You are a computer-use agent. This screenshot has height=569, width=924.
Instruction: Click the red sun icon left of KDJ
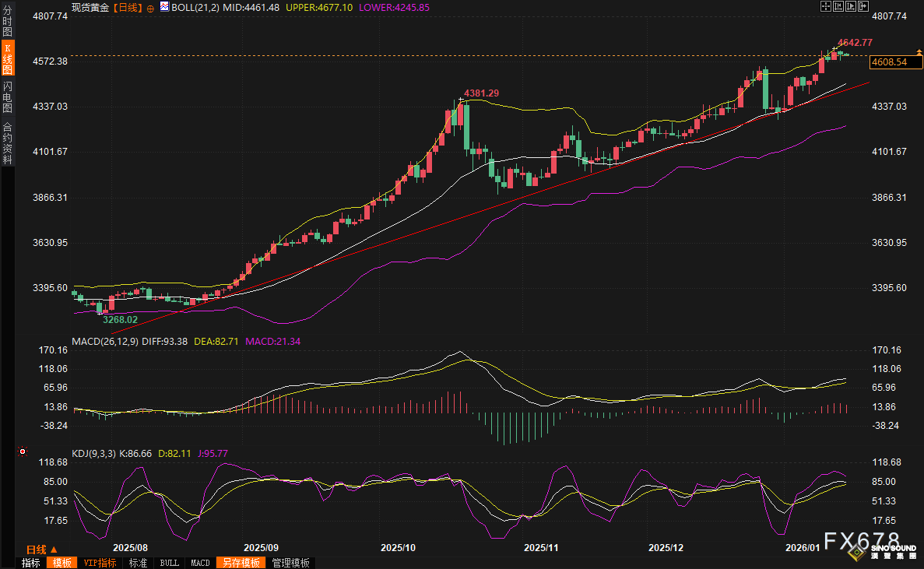[22, 451]
